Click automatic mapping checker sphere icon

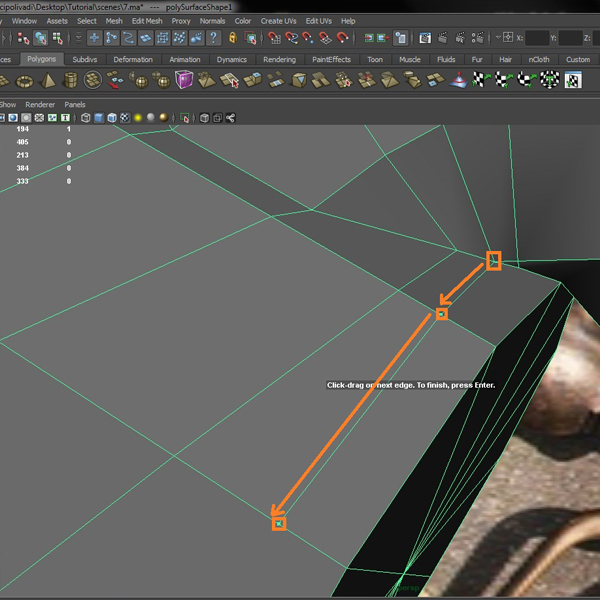[x=549, y=80]
